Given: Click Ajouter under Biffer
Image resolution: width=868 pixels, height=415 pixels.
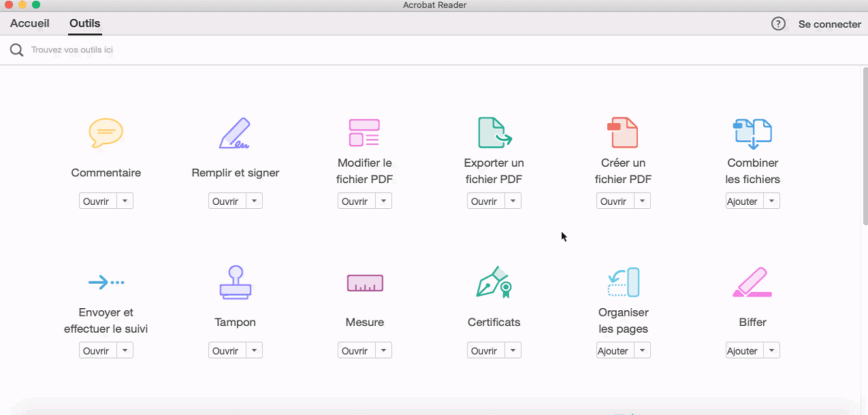Looking at the screenshot, I should click(x=745, y=350).
